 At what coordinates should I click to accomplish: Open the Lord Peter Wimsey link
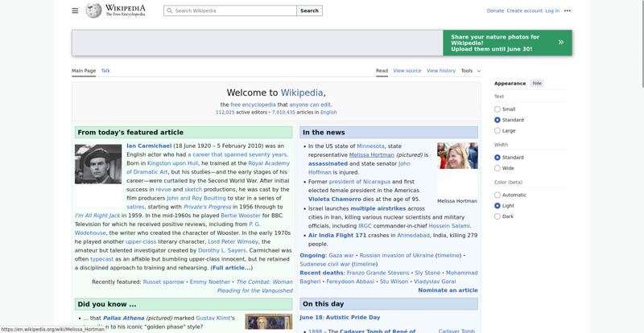[233, 241]
